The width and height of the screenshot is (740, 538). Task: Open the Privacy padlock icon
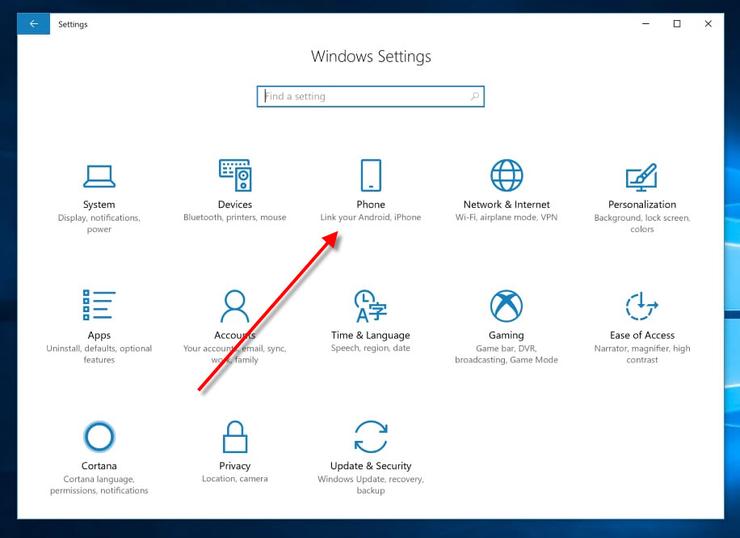tap(235, 436)
